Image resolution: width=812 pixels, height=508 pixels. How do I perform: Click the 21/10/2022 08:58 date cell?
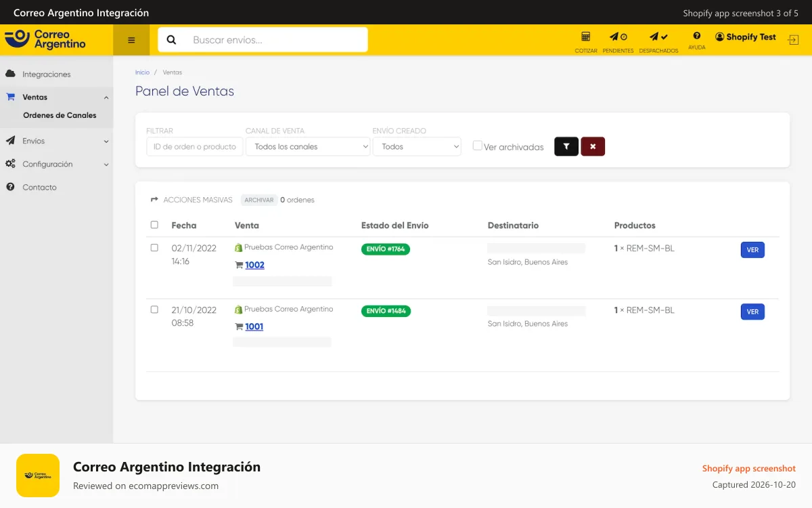(194, 316)
